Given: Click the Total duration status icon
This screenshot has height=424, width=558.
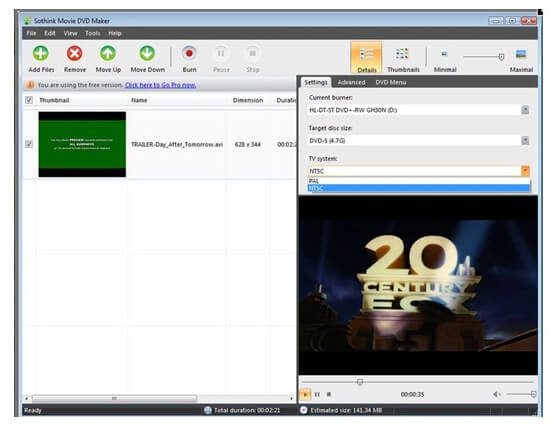Looking at the screenshot, I should pos(208,410).
